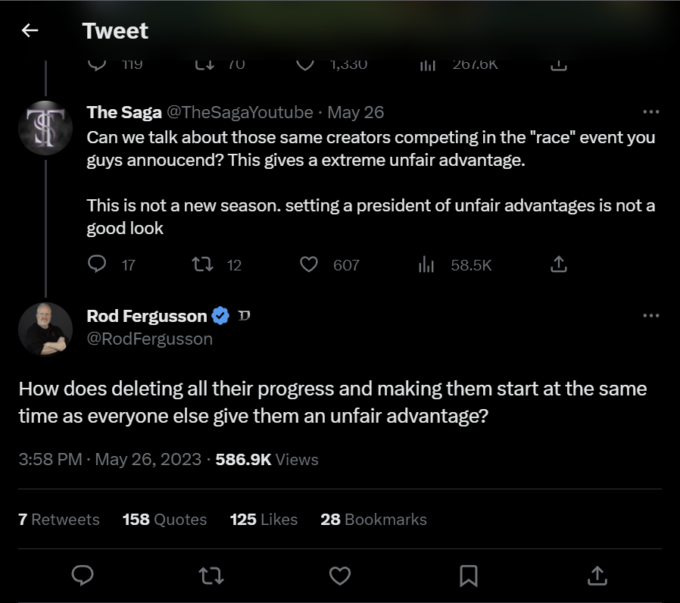Like The Saga's tweet
The height and width of the screenshot is (603, 680).
[309, 264]
